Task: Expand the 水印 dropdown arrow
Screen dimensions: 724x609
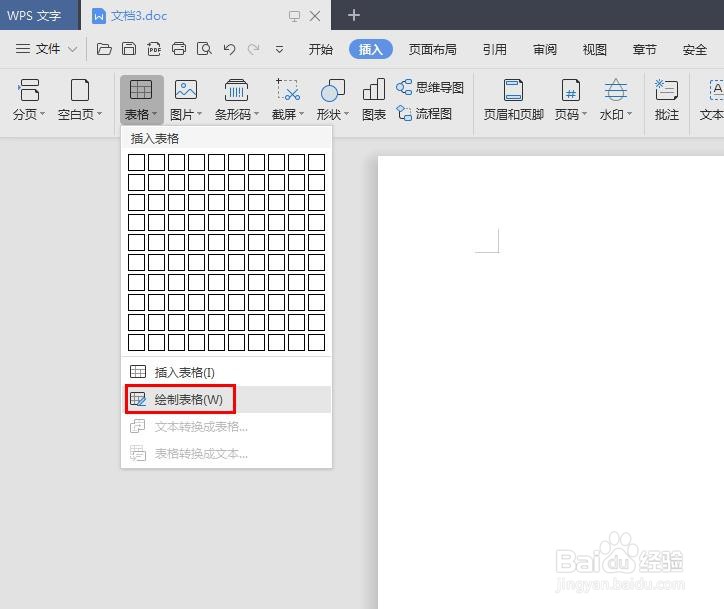Action: click(x=629, y=114)
